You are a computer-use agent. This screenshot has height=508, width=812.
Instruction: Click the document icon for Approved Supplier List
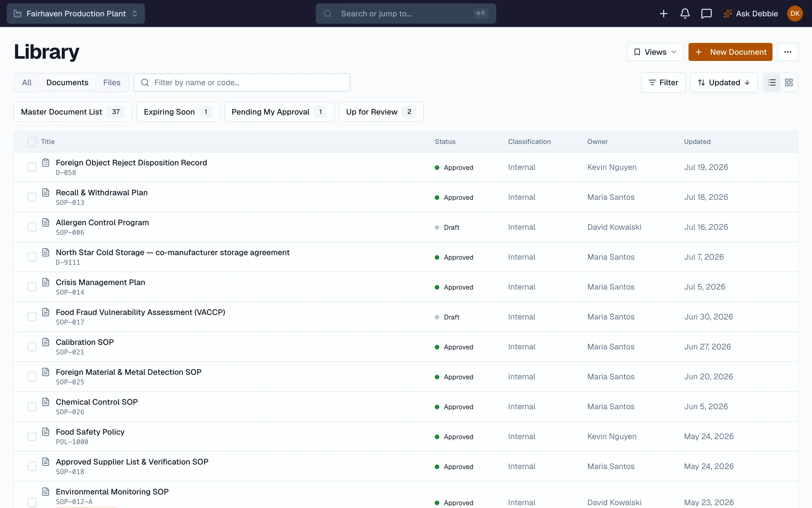[46, 462]
